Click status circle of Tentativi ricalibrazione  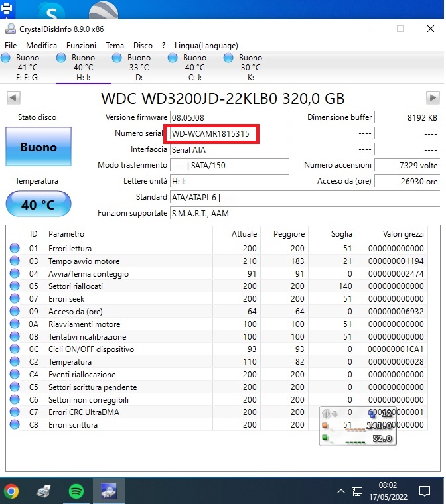point(15,336)
